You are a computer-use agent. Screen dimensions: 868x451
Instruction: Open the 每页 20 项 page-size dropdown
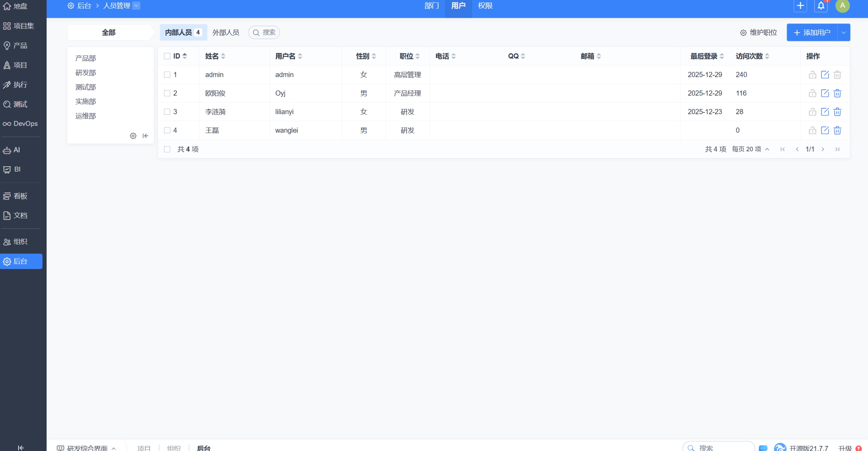(x=750, y=149)
